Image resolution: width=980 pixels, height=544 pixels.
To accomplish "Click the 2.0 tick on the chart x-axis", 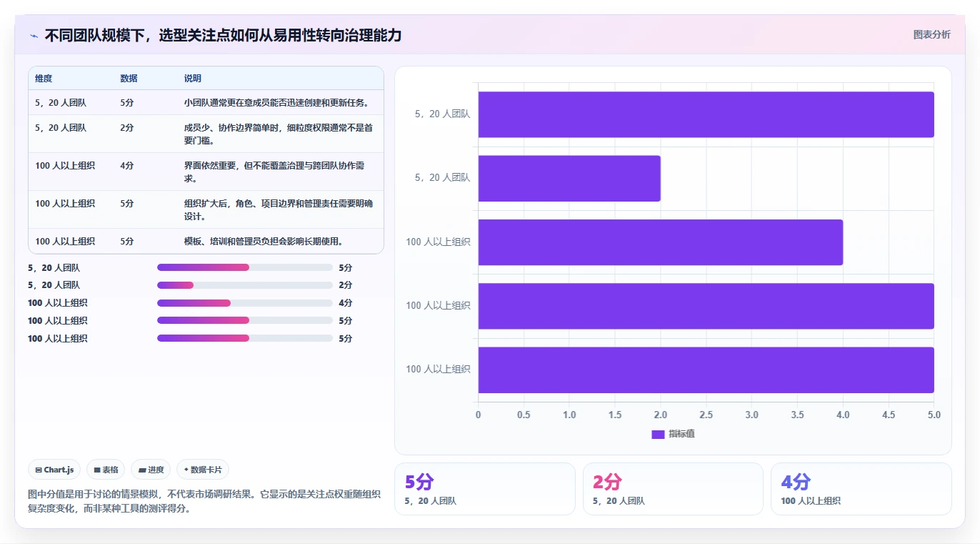I will point(661,415).
